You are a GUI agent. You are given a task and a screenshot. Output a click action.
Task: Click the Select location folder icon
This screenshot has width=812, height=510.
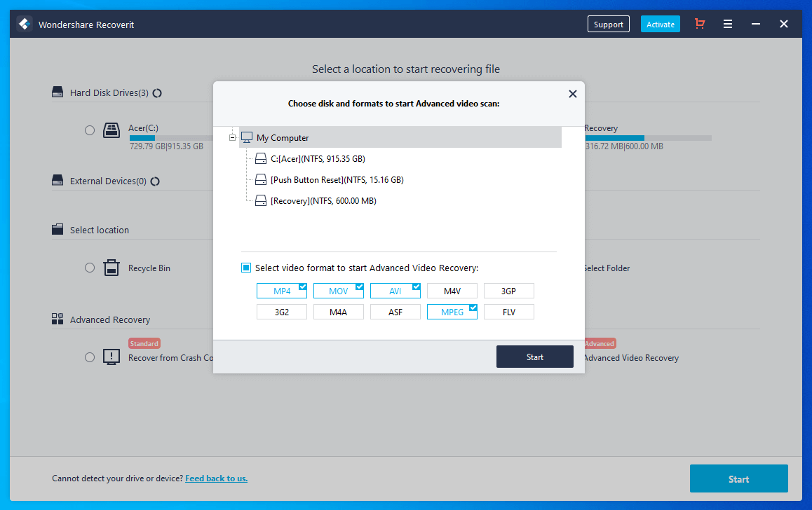tap(57, 229)
